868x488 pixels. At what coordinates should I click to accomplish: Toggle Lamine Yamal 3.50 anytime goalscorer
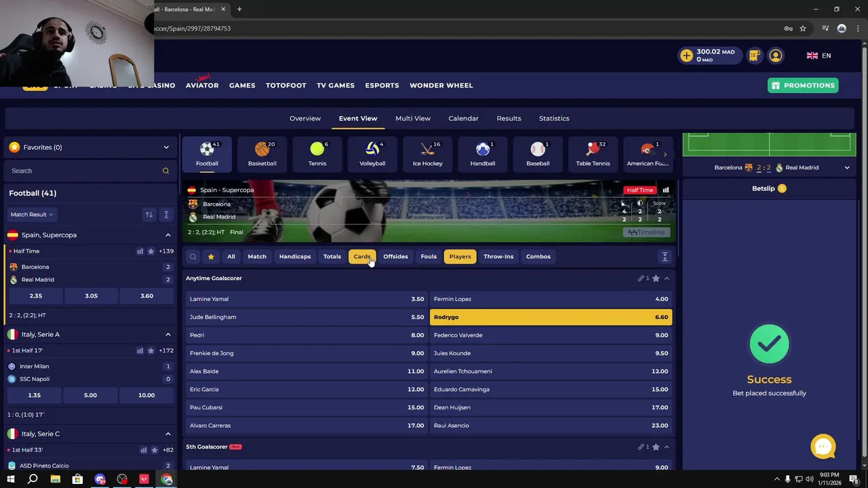click(x=307, y=299)
